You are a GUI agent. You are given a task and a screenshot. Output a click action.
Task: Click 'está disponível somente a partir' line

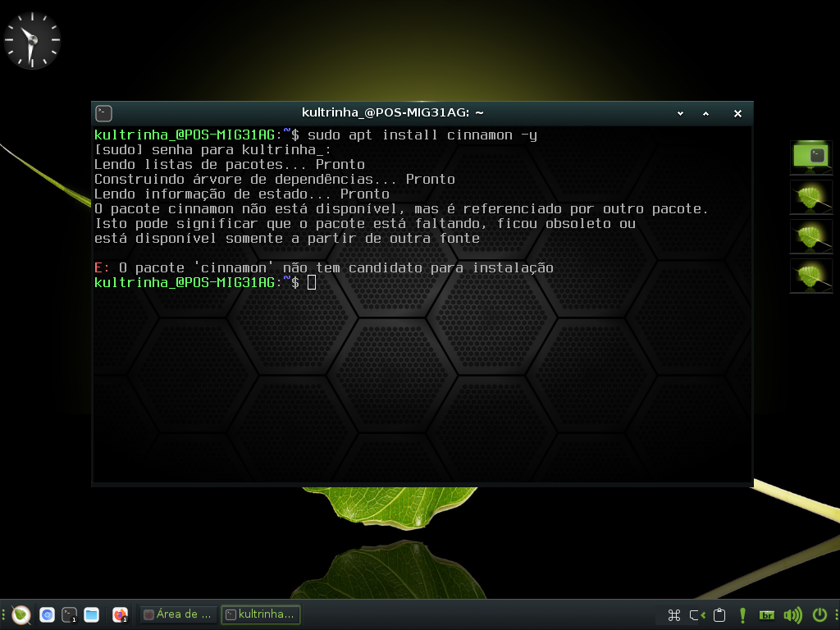(286, 239)
